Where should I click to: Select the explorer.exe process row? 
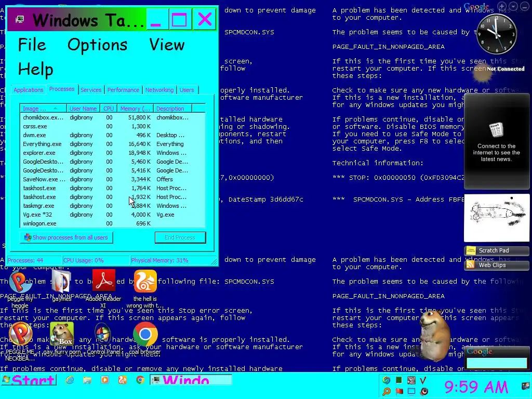coord(113,153)
